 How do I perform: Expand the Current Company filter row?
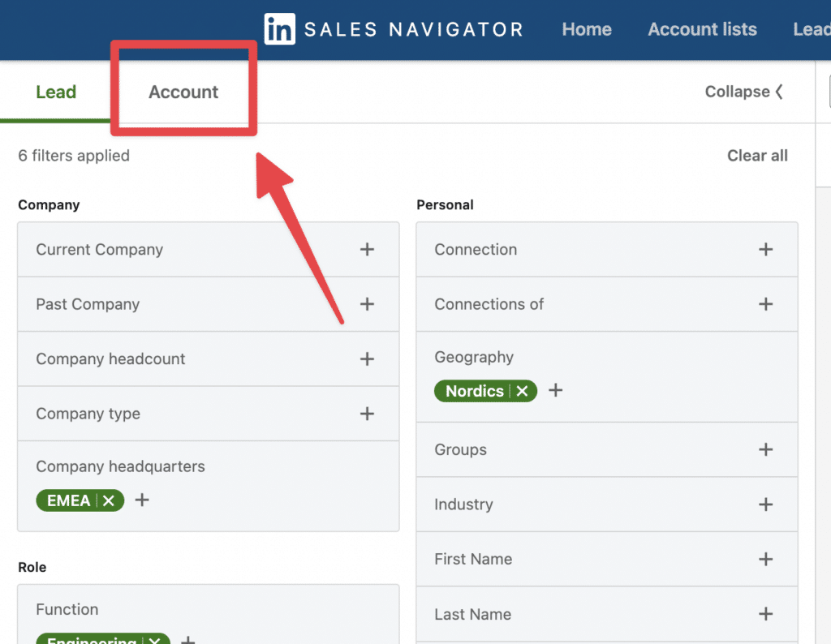point(209,250)
